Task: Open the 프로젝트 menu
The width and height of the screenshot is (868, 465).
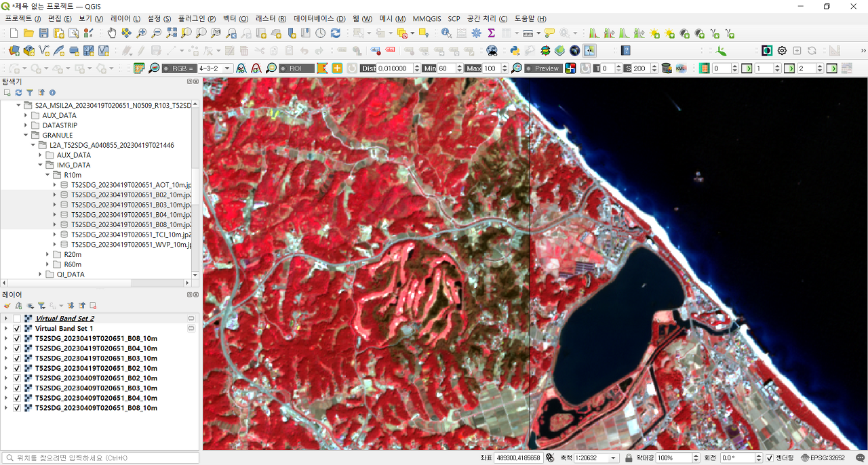Action: (23, 18)
